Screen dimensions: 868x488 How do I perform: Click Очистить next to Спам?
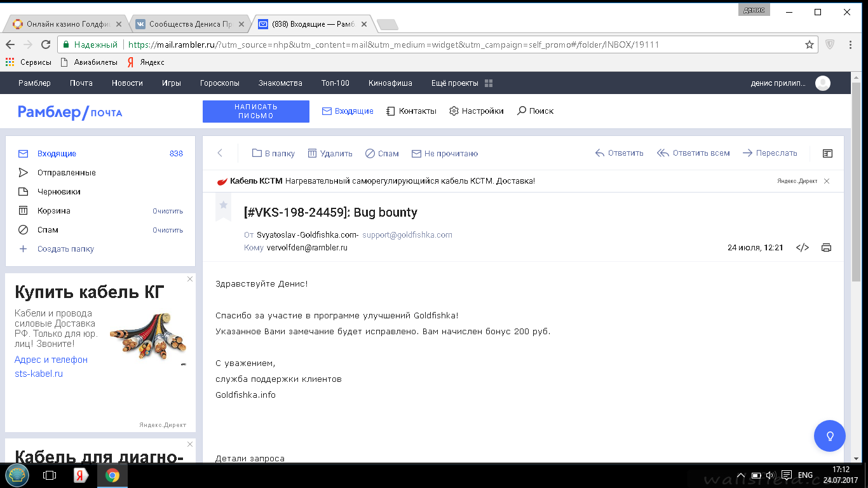coord(168,230)
